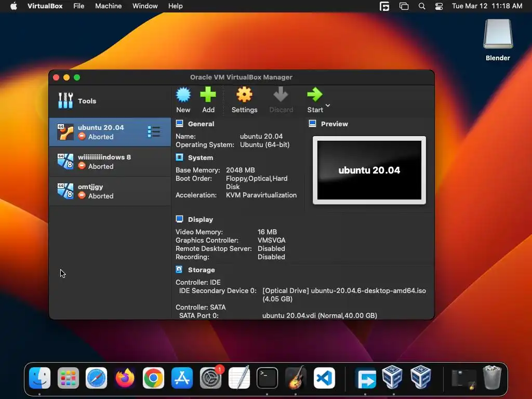This screenshot has width=532, height=399.
Task: Open TextEdit from the dock
Action: pos(239,378)
